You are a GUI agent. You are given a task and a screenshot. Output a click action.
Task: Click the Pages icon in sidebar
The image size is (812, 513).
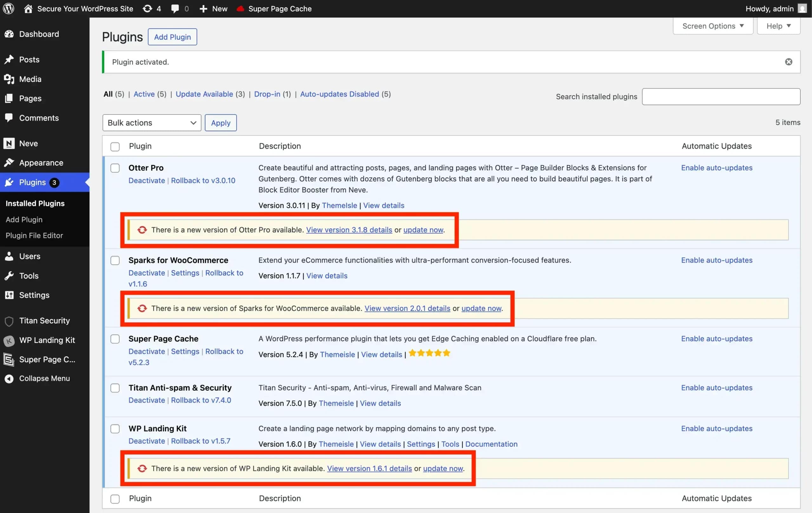pos(9,98)
